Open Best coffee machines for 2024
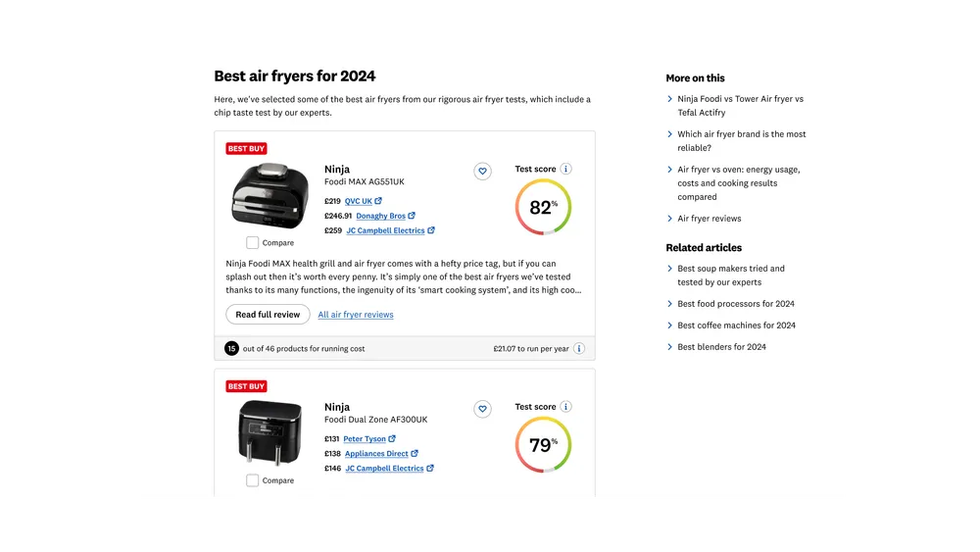This screenshot has height=552, width=980. 736,326
